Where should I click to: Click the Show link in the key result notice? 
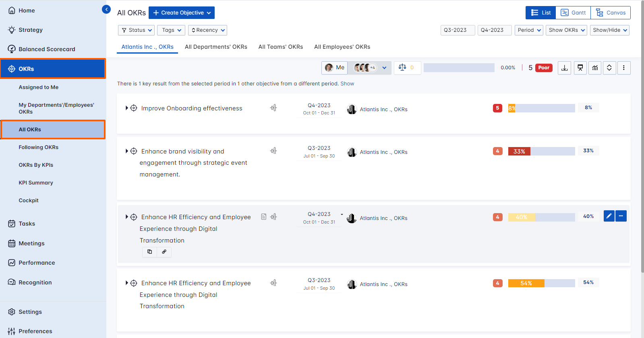point(347,84)
